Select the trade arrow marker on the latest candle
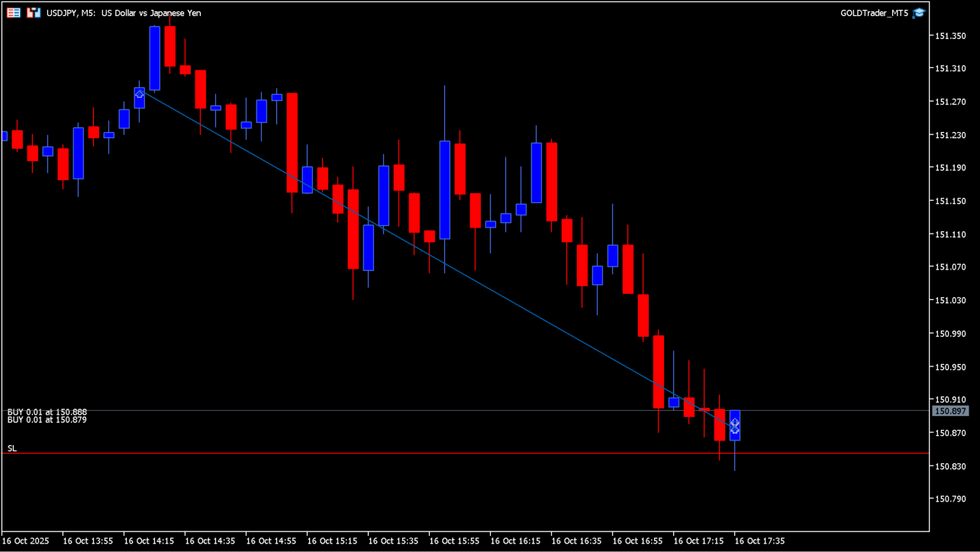This screenshot has height=552, width=980. [x=735, y=427]
